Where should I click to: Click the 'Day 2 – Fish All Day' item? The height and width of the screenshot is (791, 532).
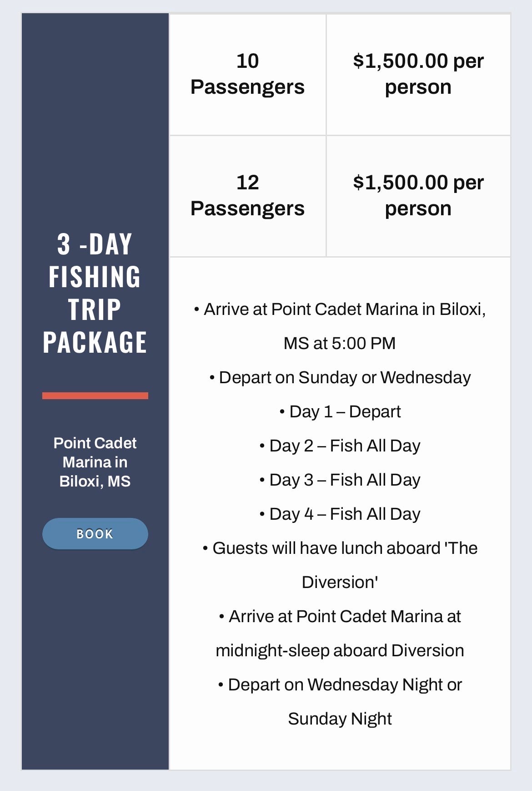340,446
